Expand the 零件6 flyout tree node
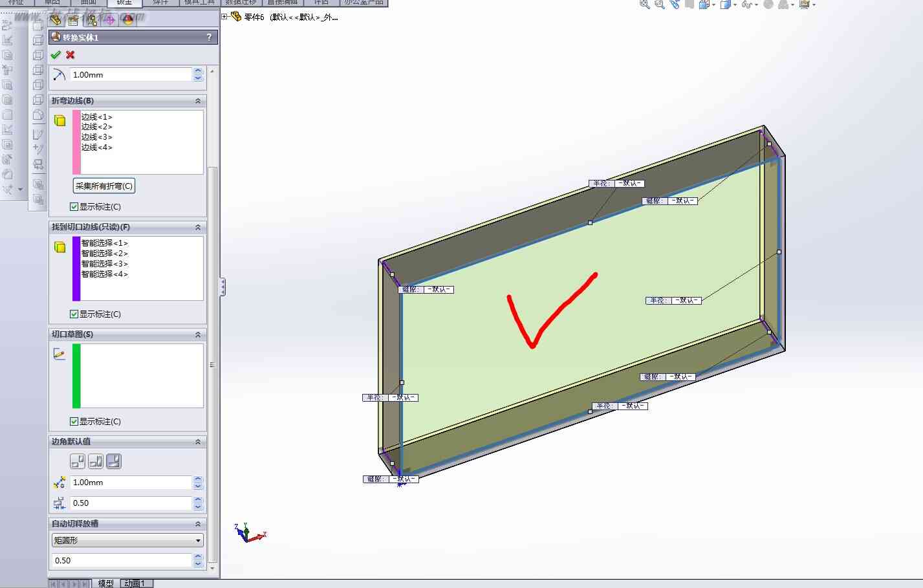 click(x=224, y=17)
